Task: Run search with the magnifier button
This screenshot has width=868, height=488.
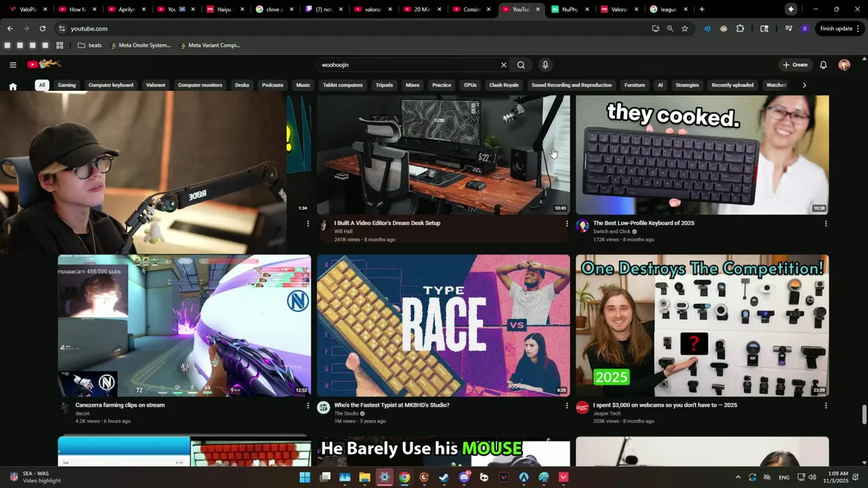Action: pos(521,65)
